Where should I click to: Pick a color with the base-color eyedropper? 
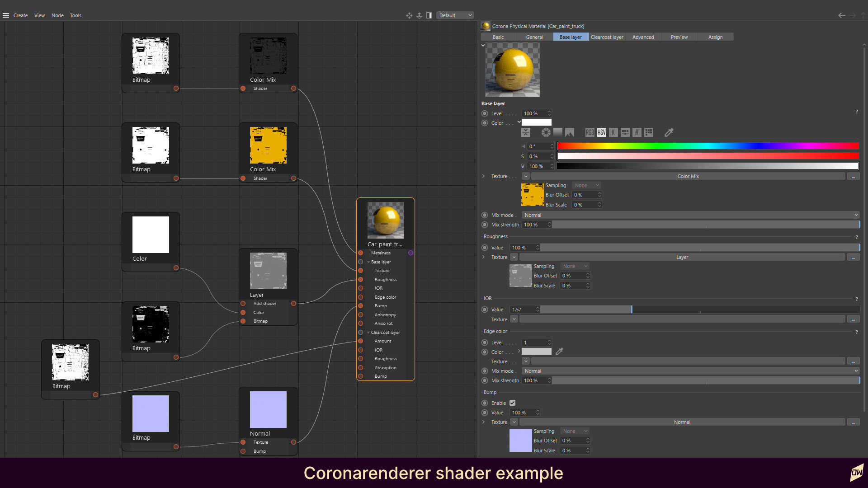pos(669,132)
